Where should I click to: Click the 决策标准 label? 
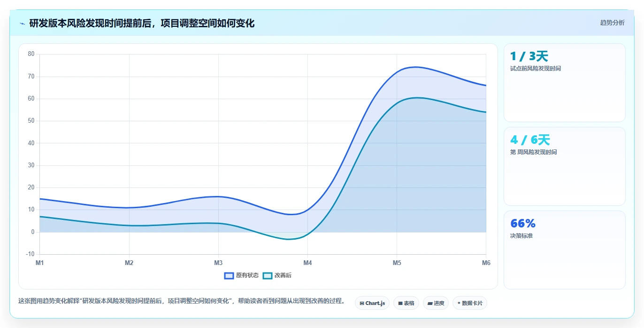(521, 236)
